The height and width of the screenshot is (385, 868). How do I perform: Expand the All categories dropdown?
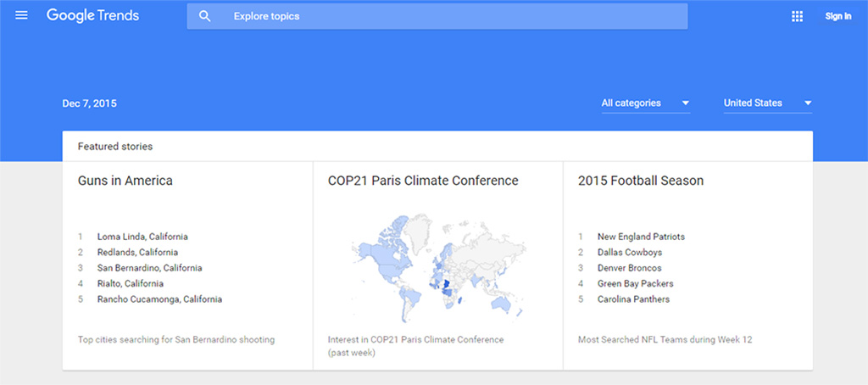645,103
